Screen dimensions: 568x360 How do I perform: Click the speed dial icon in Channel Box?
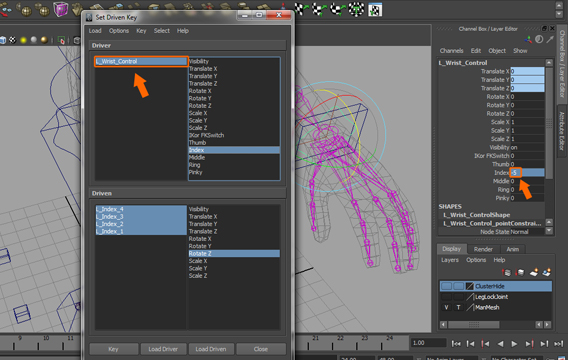point(539,39)
